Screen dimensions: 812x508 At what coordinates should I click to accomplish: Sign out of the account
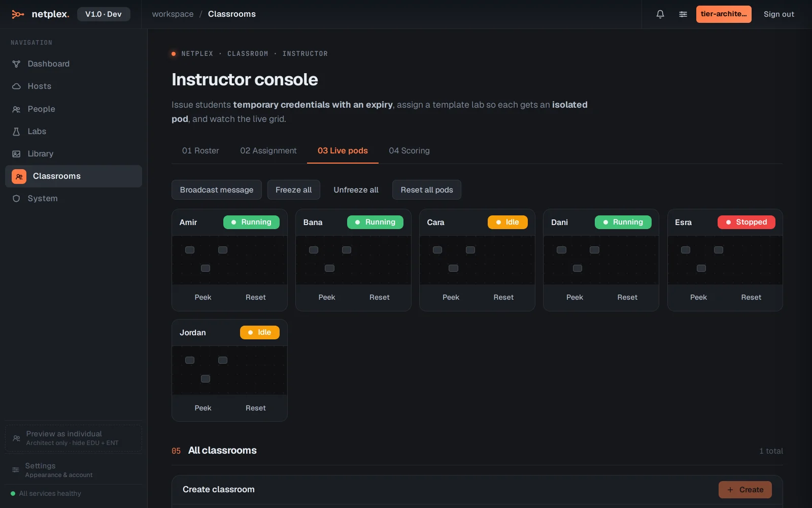point(779,14)
